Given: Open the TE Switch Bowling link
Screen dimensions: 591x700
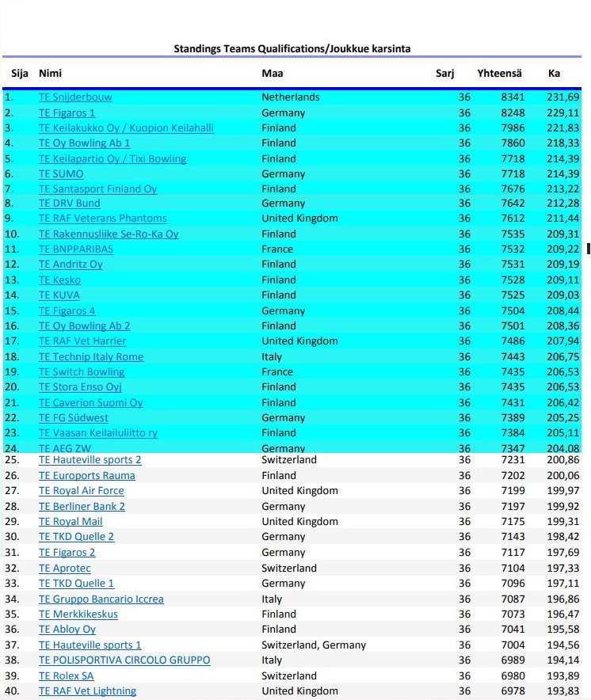Looking at the screenshot, I should point(82,372).
